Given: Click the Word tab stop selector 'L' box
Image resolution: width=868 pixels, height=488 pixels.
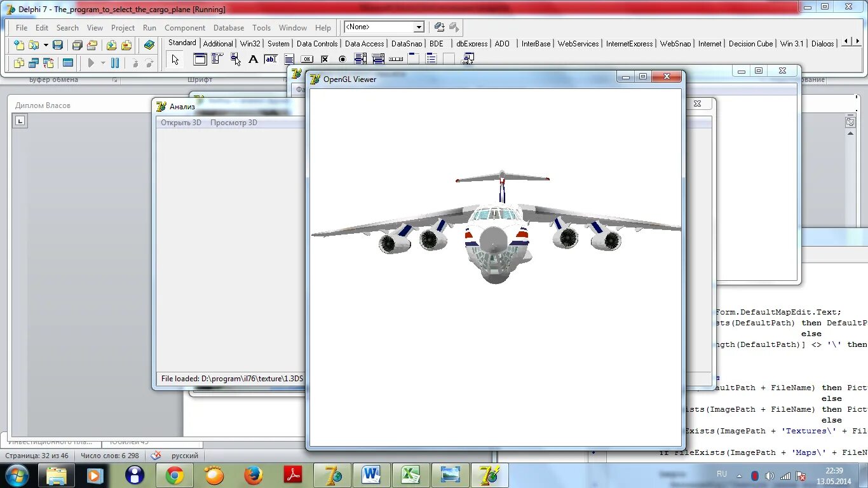Looking at the screenshot, I should 20,121.
